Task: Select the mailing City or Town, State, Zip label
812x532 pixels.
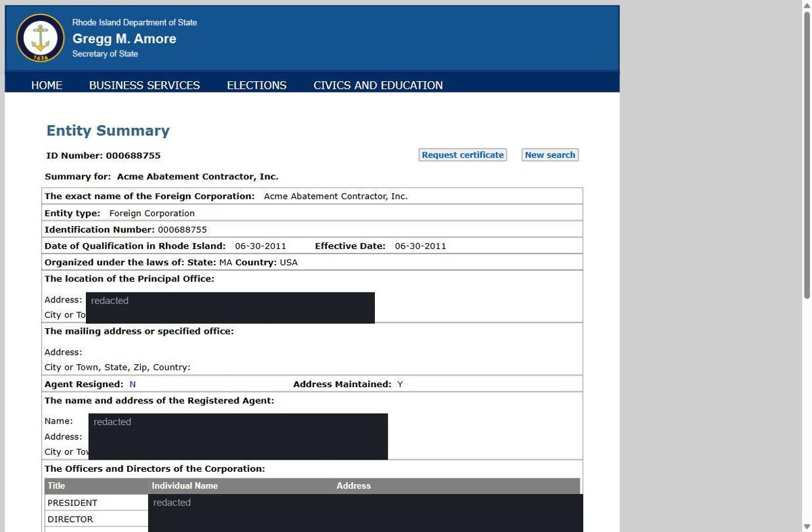Action: [118, 368]
